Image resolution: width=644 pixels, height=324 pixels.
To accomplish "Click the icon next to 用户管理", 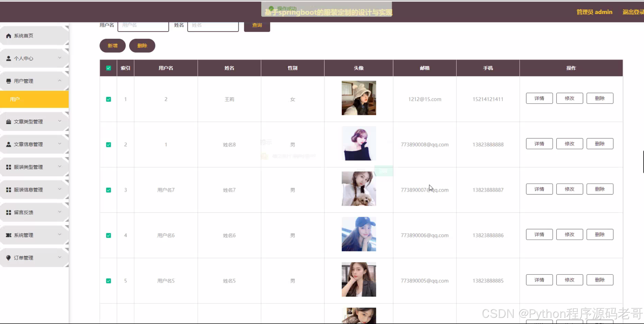I will point(8,81).
